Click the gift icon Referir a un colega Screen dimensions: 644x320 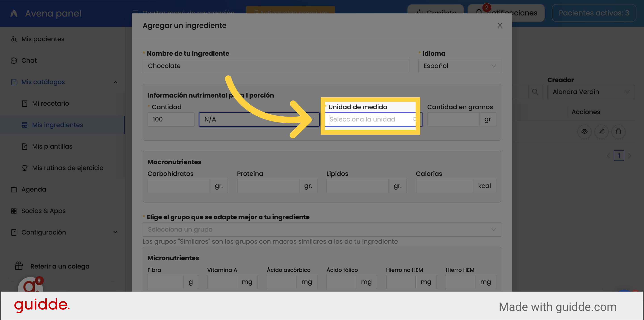(19, 266)
